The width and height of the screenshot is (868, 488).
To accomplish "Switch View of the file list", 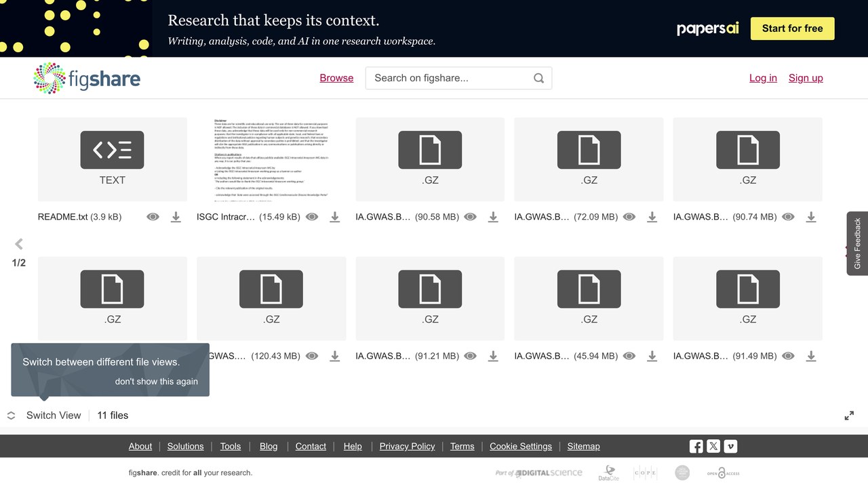I will [44, 415].
